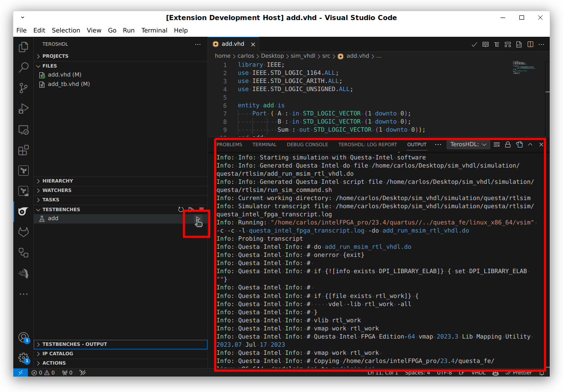Refresh the testbenches list
This screenshot has width=563, height=392.
181,209
